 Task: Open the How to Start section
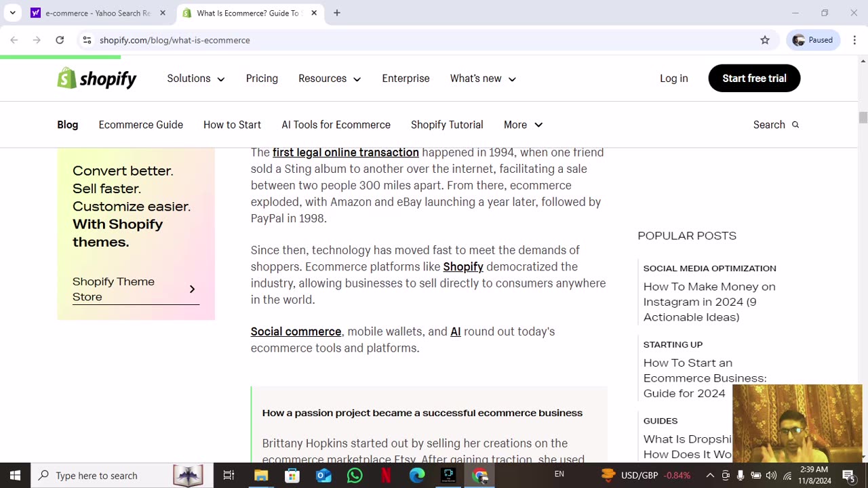232,125
